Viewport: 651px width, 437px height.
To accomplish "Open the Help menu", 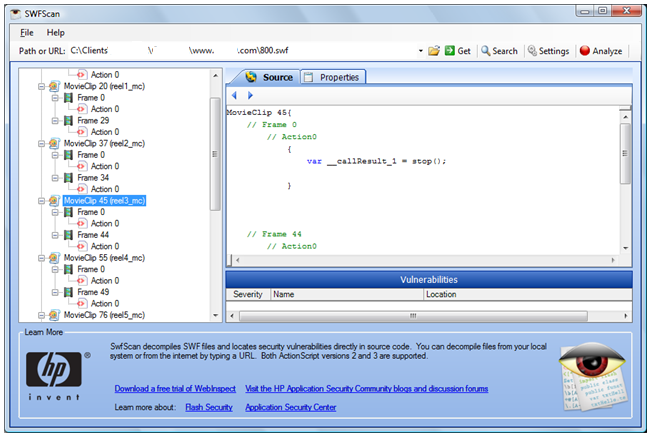I will (56, 32).
